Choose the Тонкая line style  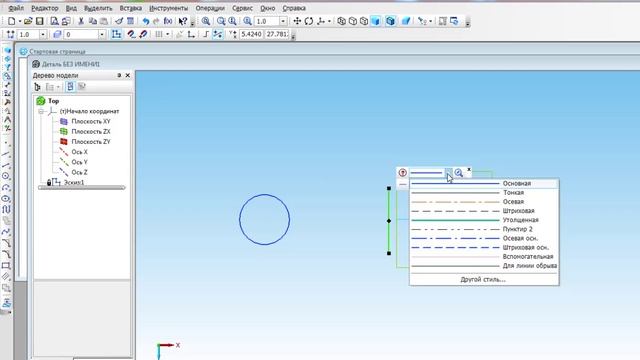coord(484,193)
